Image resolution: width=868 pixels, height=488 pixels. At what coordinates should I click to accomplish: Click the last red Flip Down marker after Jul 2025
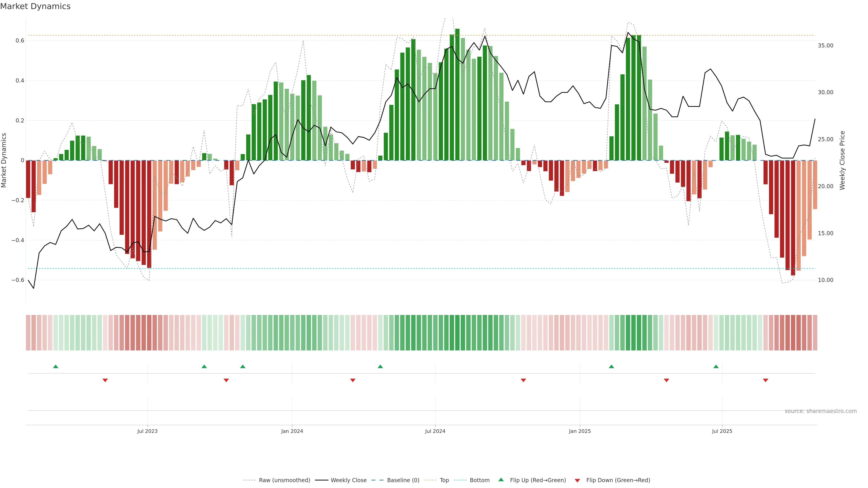[766, 380]
